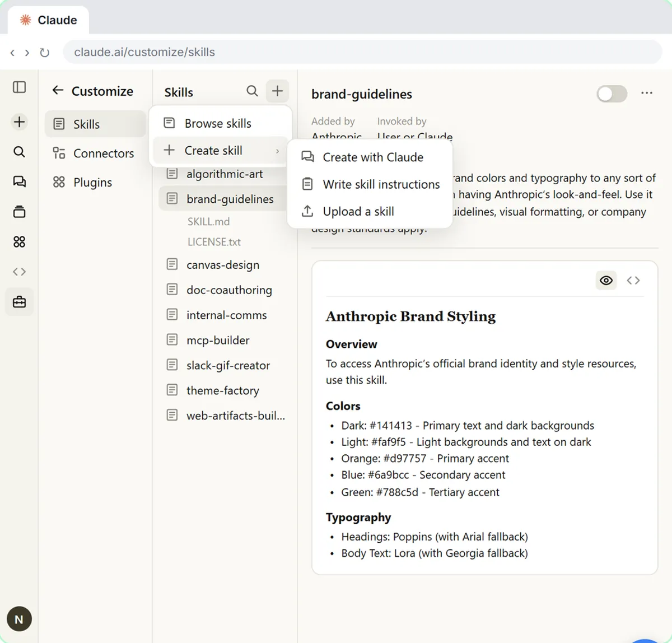Screen dimensions: 672x643
Task: Click the Green #788c5d color line
Action: (x=420, y=492)
